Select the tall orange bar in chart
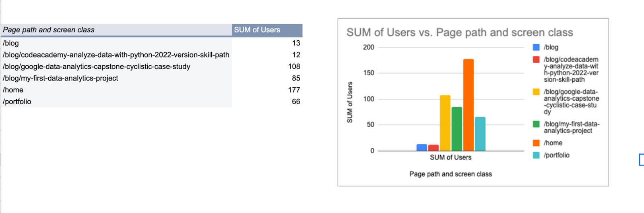The image size is (644, 213). (469, 105)
